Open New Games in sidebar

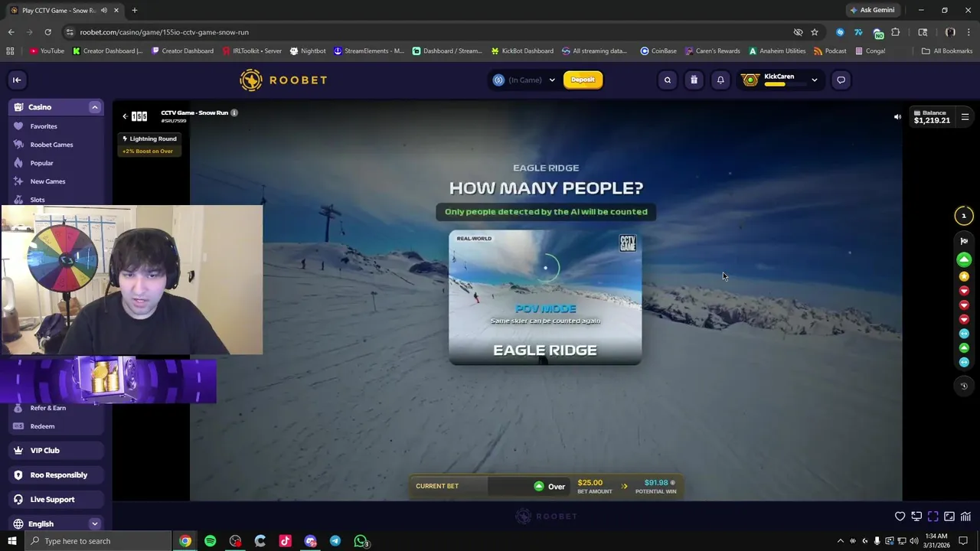click(56, 181)
